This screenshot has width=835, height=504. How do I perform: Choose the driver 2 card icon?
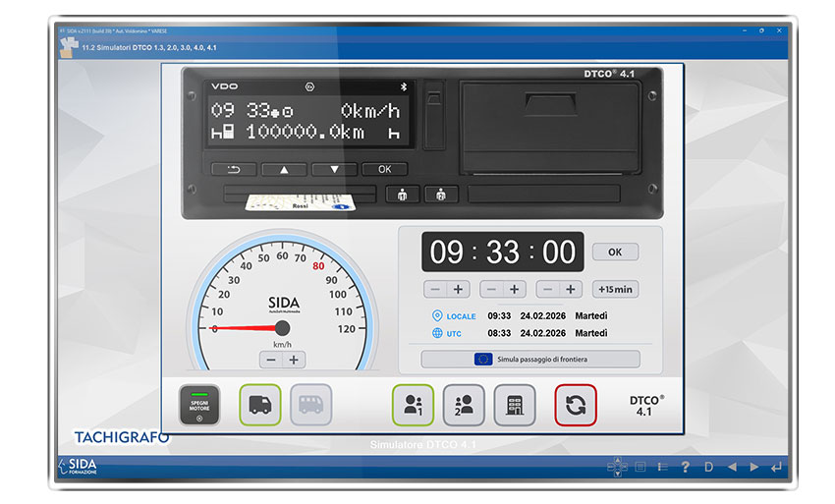pyautogui.click(x=464, y=405)
